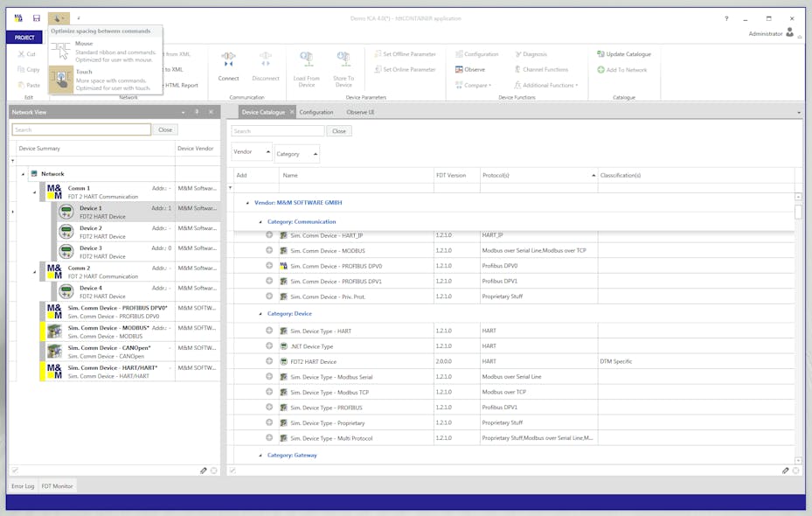Add Sim. Device Type - Multi Protocol using plus icon
The image size is (812, 516).
click(x=269, y=438)
